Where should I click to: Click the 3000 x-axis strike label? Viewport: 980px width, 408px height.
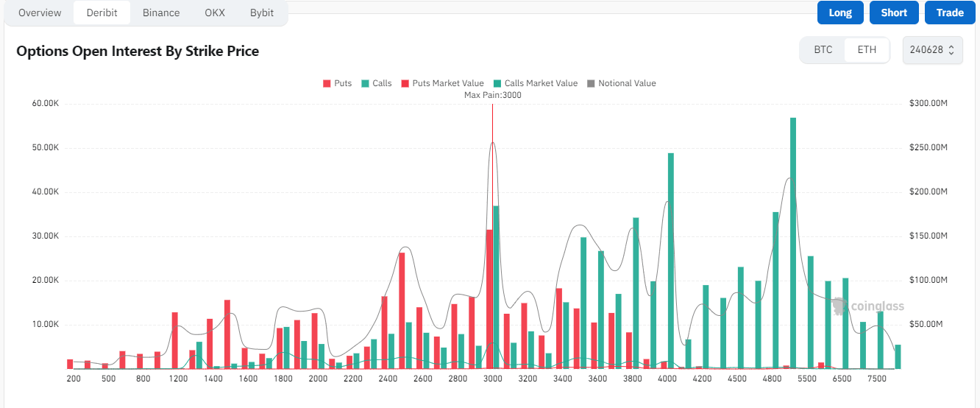(493, 379)
